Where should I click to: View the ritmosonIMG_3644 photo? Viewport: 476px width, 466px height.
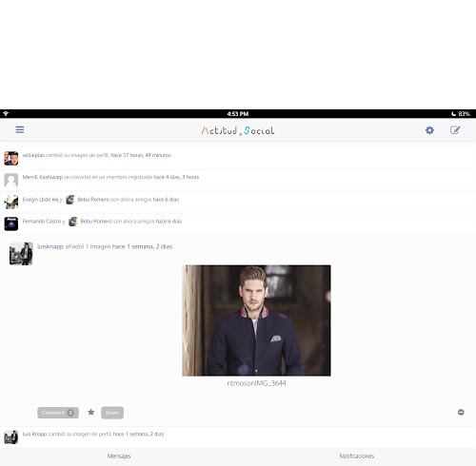click(x=256, y=320)
